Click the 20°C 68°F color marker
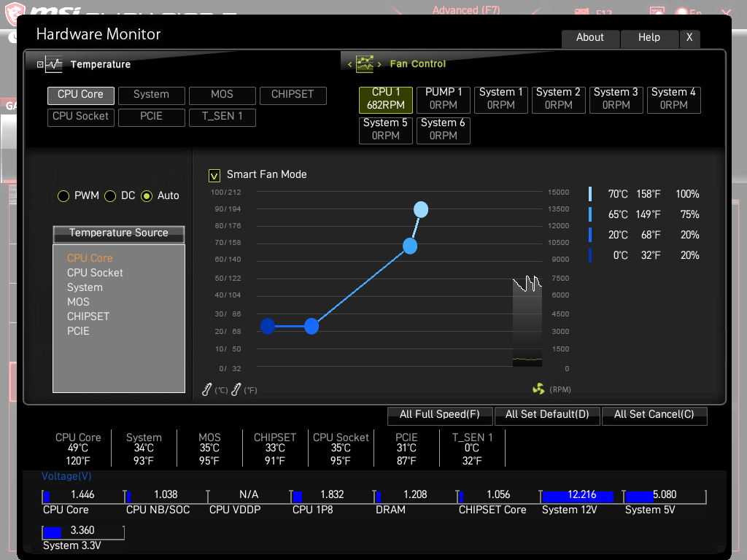The height and width of the screenshot is (560, 747). (x=590, y=235)
